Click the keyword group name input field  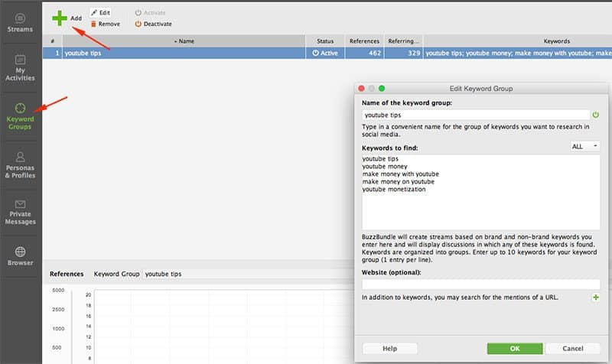click(x=475, y=115)
